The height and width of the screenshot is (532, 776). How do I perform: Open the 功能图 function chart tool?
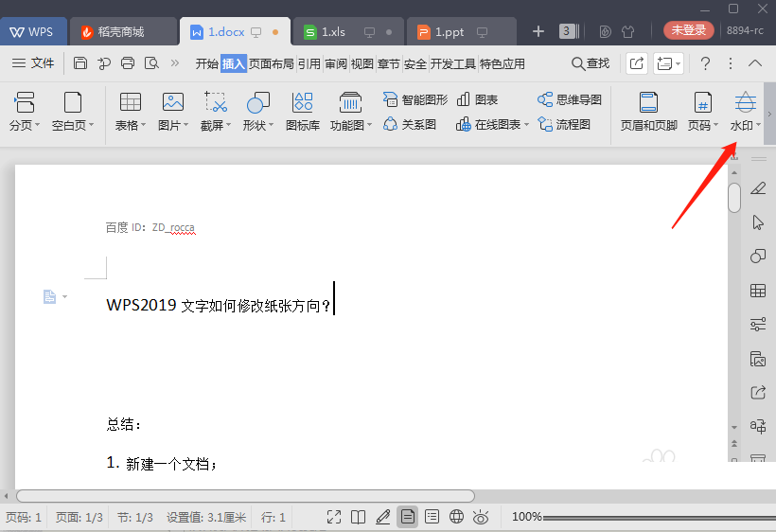pos(350,112)
